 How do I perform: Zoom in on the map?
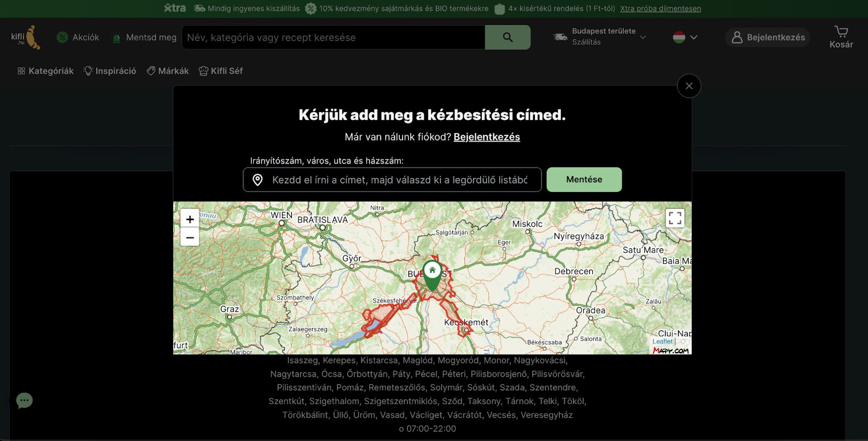(x=190, y=219)
